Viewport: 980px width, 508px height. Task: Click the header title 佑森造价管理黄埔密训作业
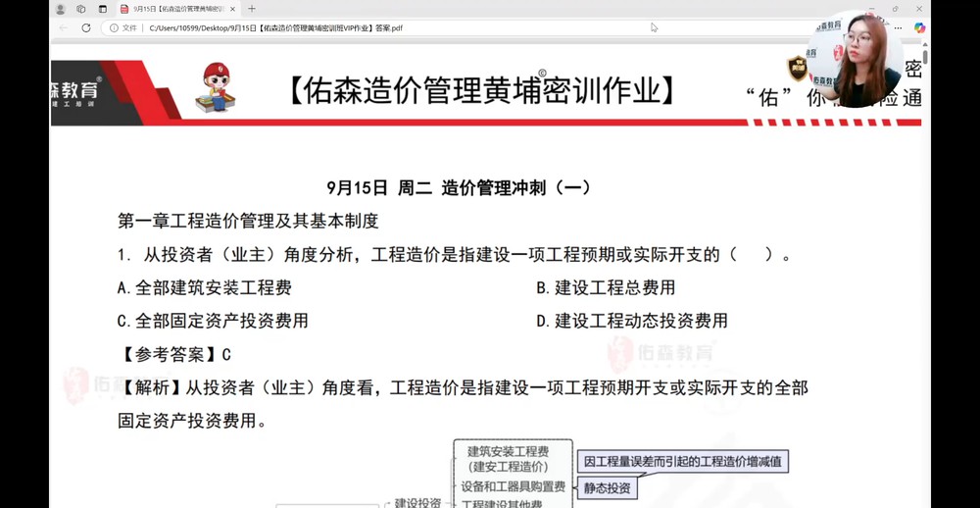[480, 90]
